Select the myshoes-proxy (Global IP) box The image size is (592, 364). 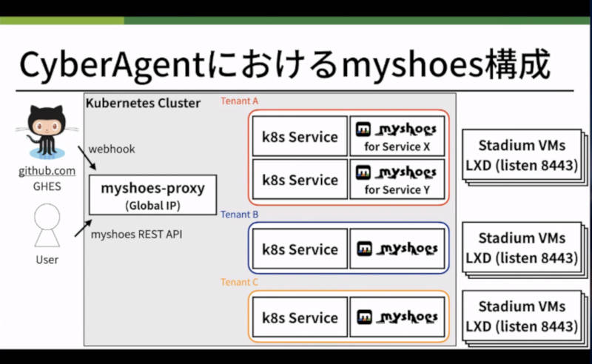click(x=153, y=195)
